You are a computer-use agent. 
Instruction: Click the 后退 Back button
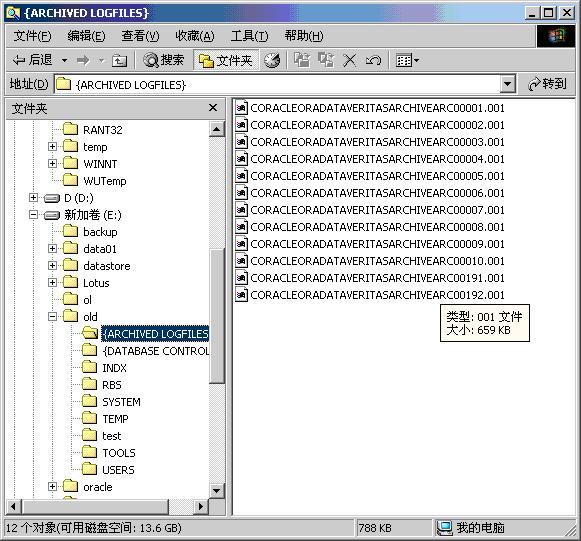[x=33, y=60]
